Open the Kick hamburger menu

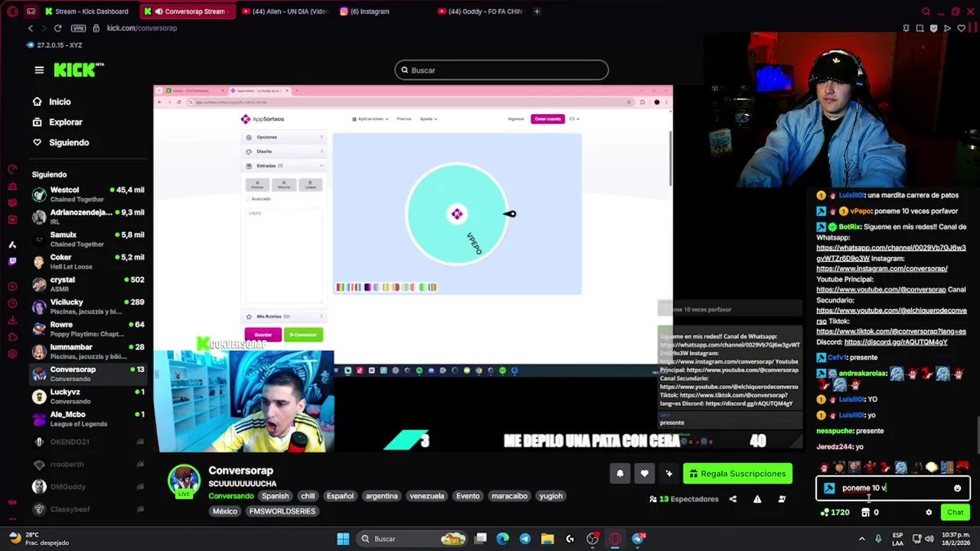coord(39,70)
